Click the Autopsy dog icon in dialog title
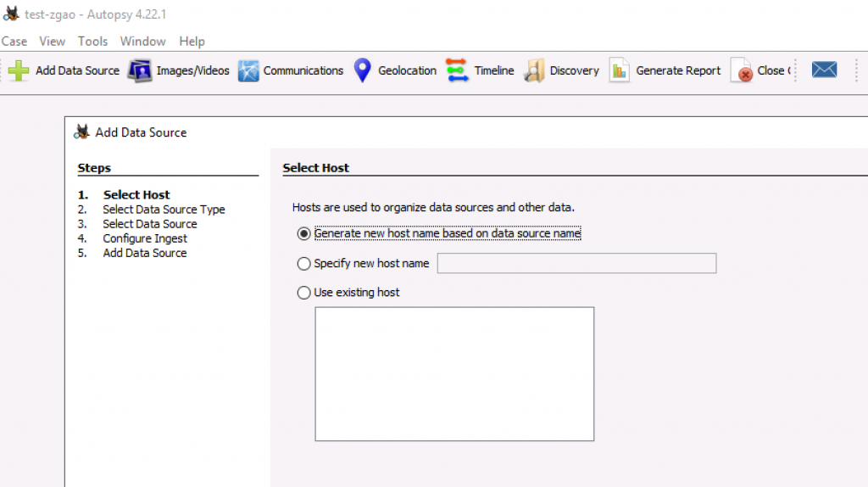868x487 pixels. pos(82,132)
